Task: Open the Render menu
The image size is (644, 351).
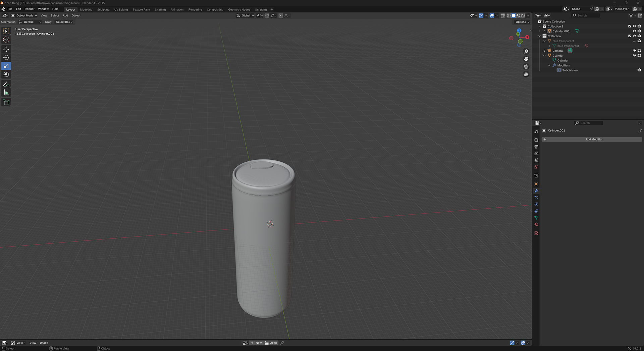Action: 30,9
